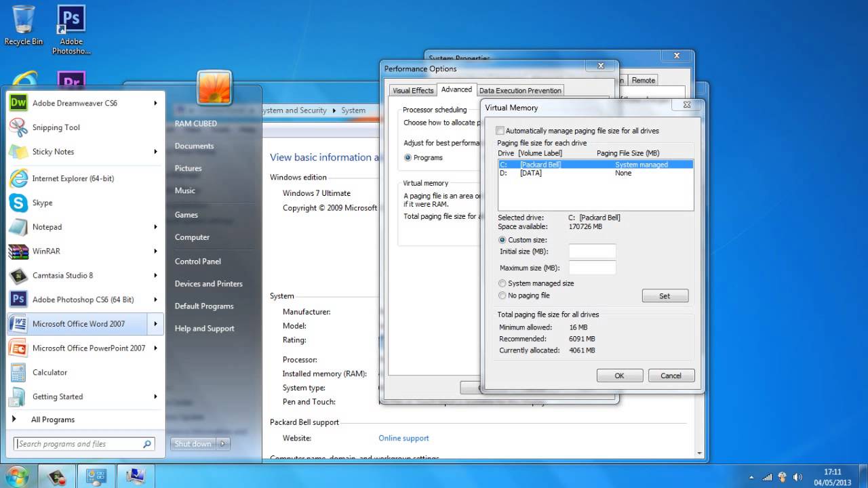Select the Custom size radio button

click(x=502, y=240)
